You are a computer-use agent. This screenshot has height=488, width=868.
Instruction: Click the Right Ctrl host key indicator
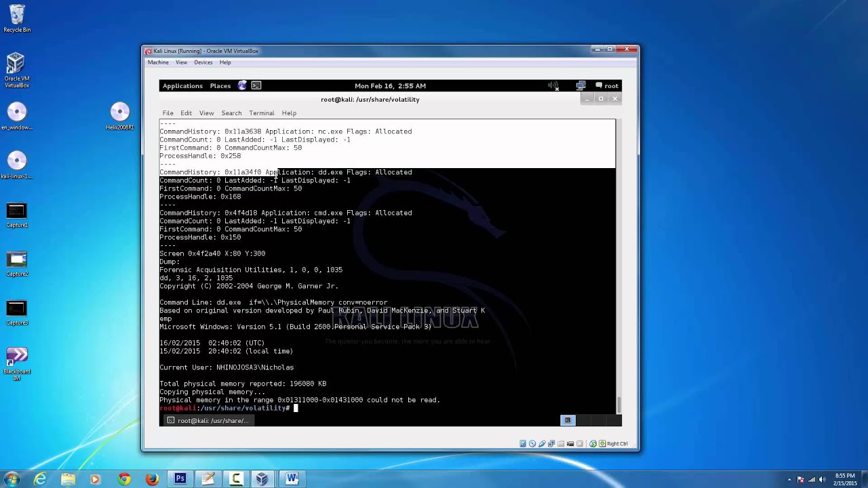point(617,444)
